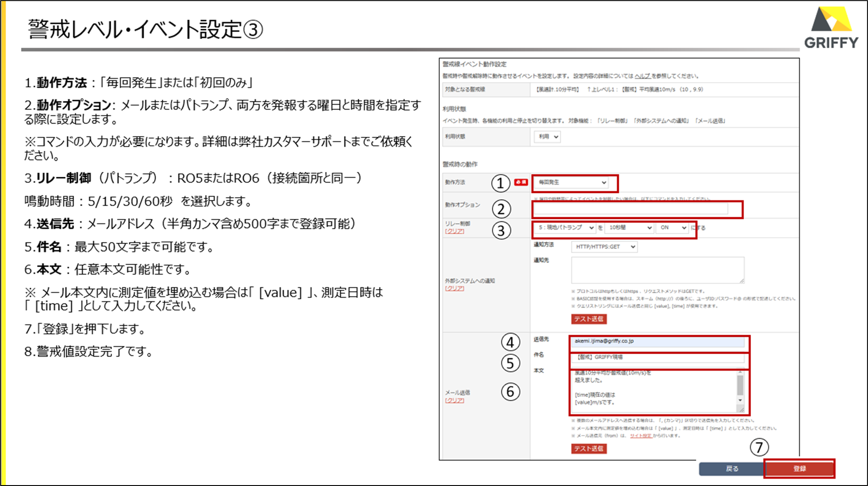
Task: Click the クリア link under リレー制御
Action: 454,232
